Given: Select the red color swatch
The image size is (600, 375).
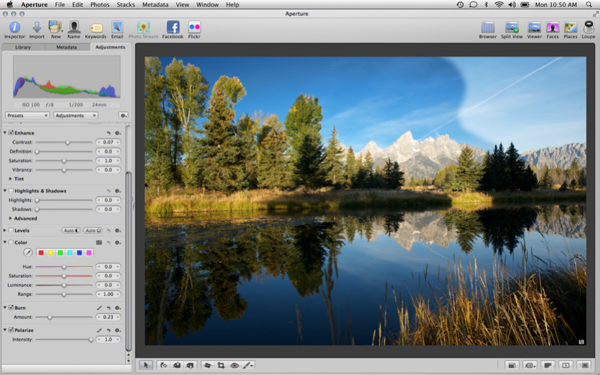Looking at the screenshot, I should 41,253.
